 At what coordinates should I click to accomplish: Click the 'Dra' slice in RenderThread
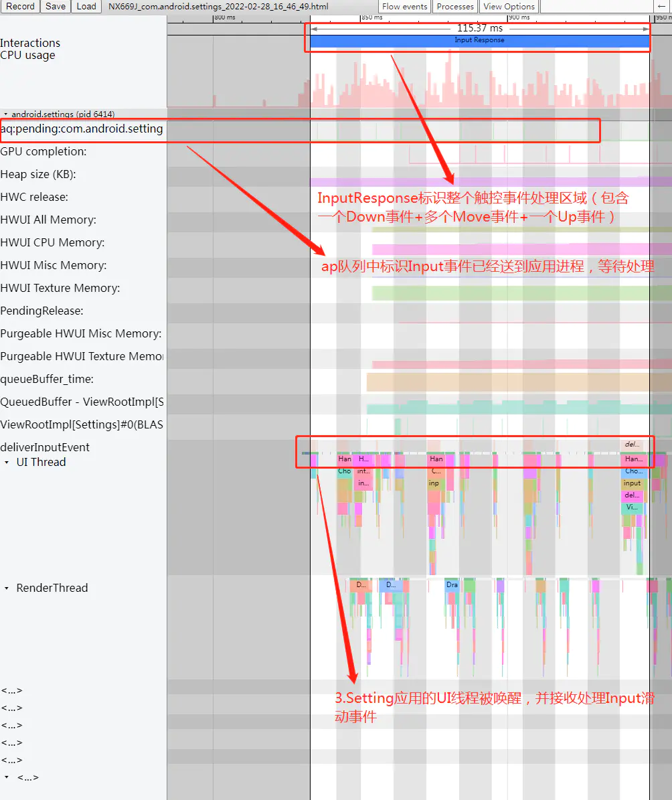coord(452,584)
